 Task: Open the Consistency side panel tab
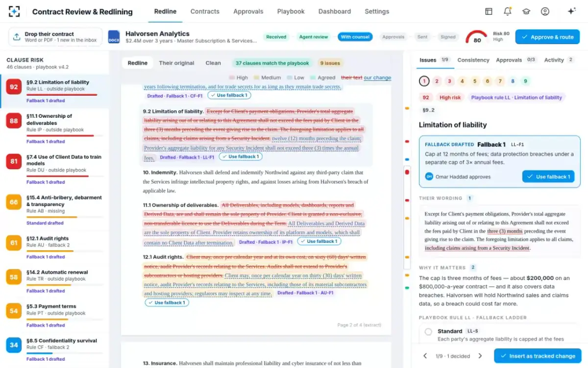[x=473, y=60]
